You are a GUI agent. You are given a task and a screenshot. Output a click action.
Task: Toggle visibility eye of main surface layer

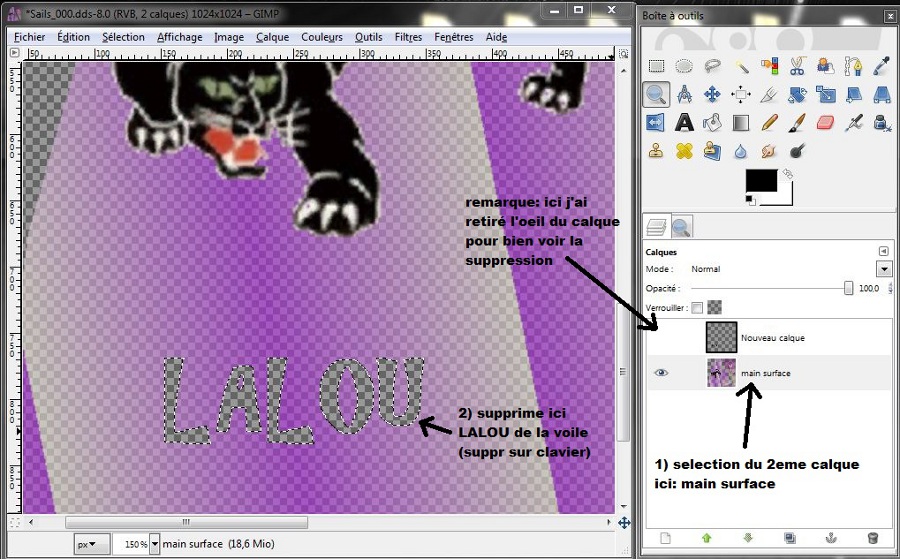point(661,372)
